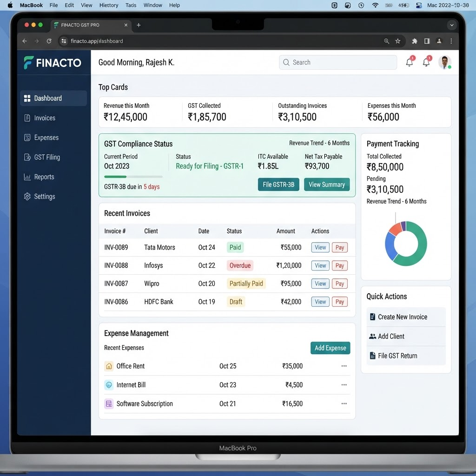This screenshot has height=476, width=476.
Task: Click the Overdue status badge
Action: 240,265
